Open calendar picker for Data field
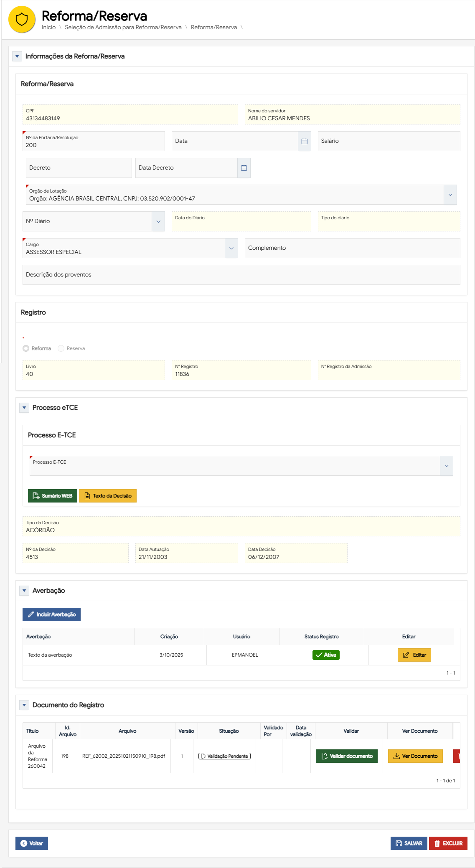 304,141
